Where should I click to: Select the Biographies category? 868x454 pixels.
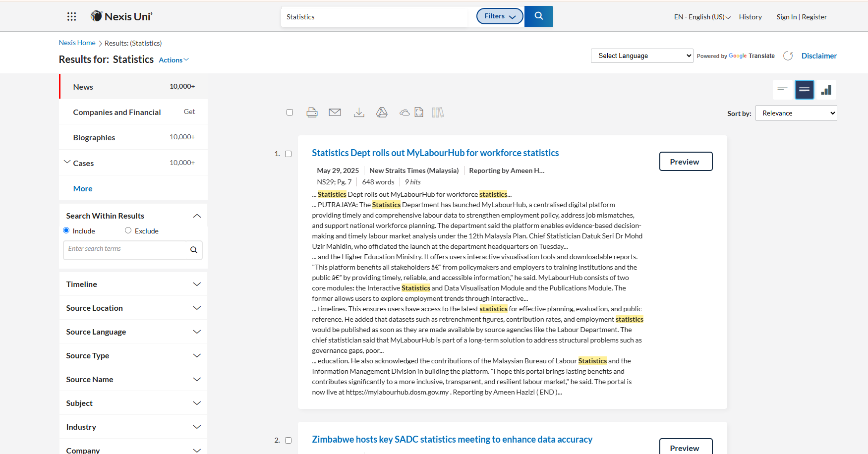(x=94, y=137)
